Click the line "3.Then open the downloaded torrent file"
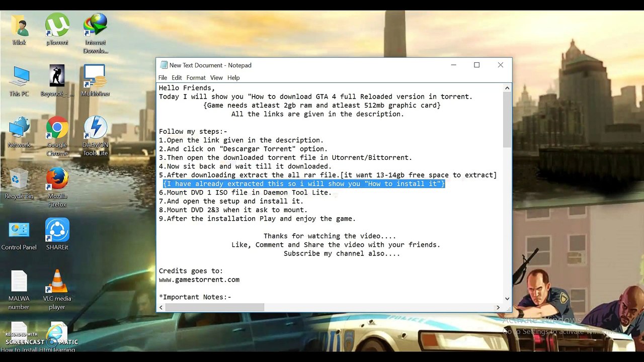 click(286, 158)
